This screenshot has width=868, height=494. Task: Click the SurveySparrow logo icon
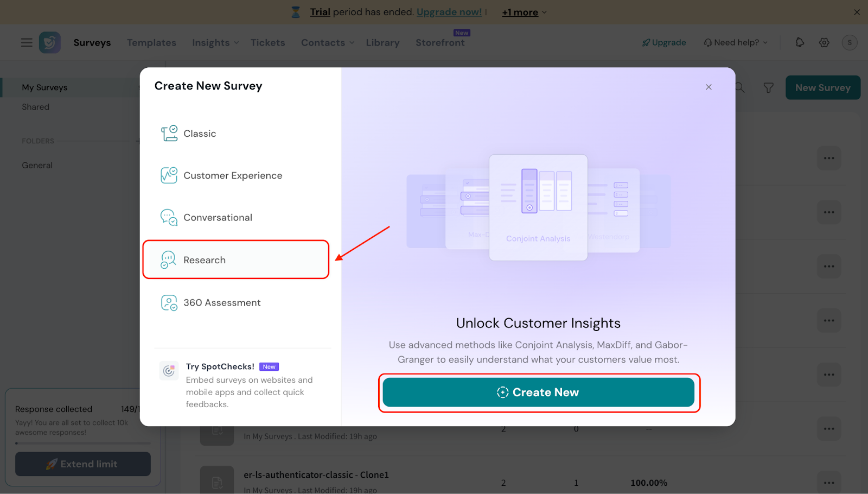(50, 42)
